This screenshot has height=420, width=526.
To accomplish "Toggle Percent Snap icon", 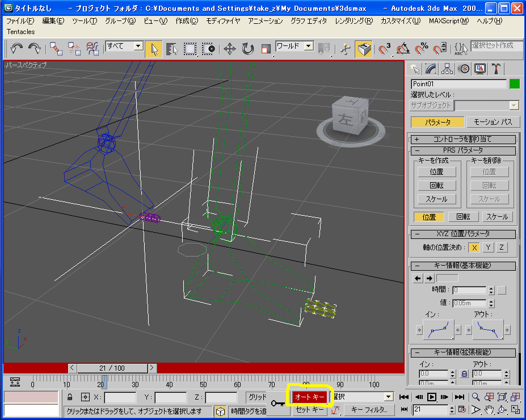I will [422, 49].
